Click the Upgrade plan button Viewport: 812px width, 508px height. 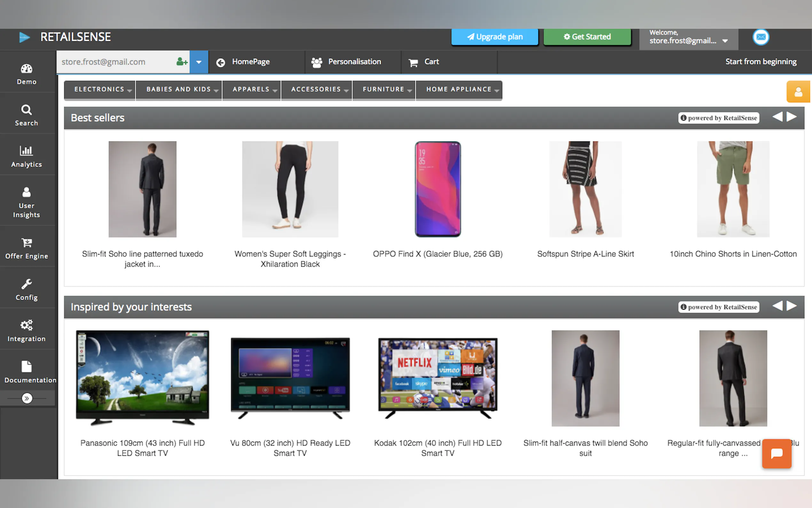click(x=495, y=36)
